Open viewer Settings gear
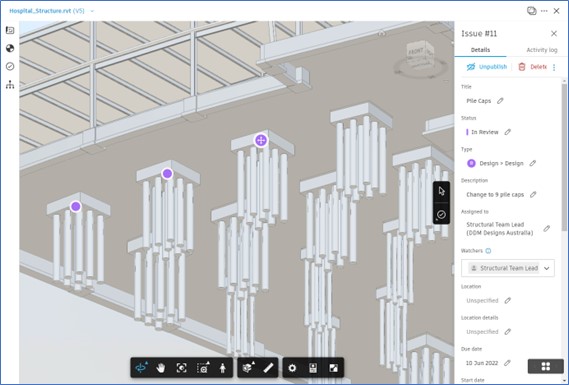569x385 pixels. click(x=292, y=368)
